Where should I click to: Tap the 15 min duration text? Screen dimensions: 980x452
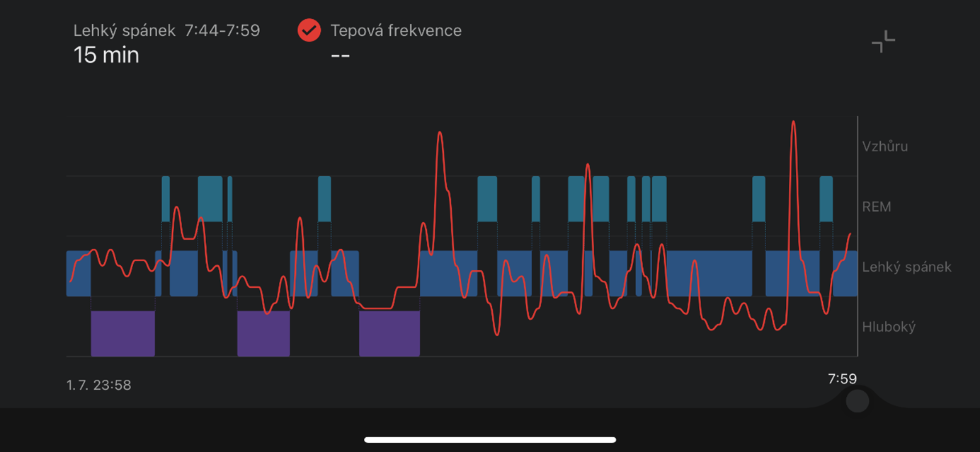[106, 55]
